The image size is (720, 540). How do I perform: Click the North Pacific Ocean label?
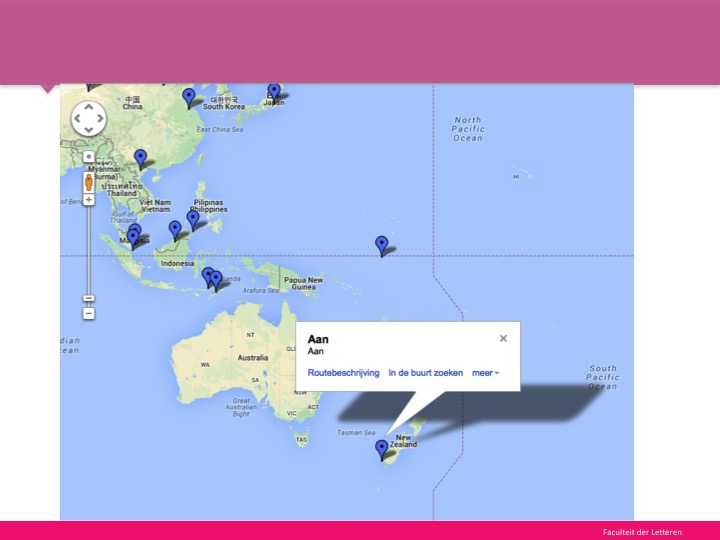coord(468,129)
